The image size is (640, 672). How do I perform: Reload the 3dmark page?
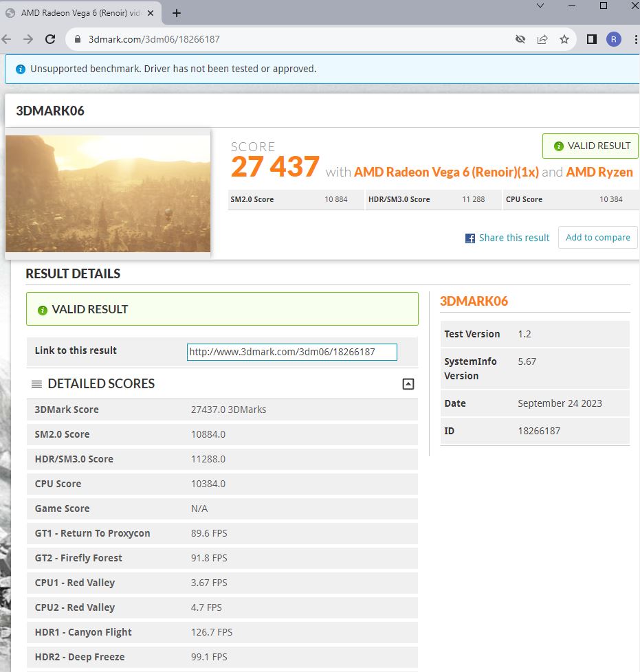[x=50, y=39]
